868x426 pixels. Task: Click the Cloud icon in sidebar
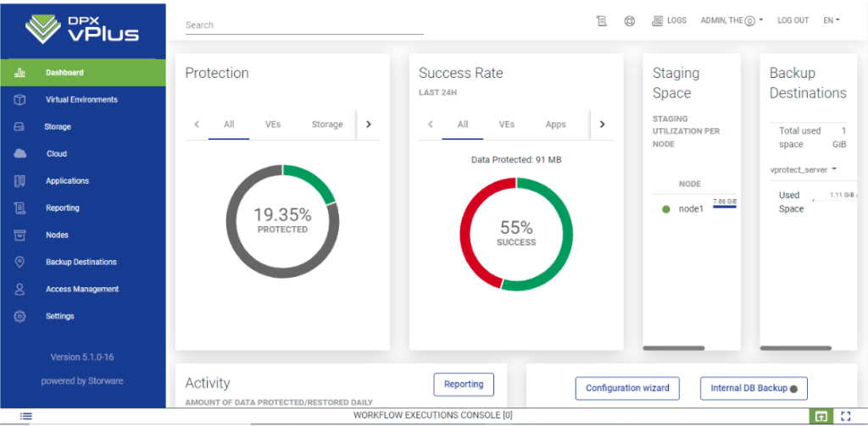19,153
